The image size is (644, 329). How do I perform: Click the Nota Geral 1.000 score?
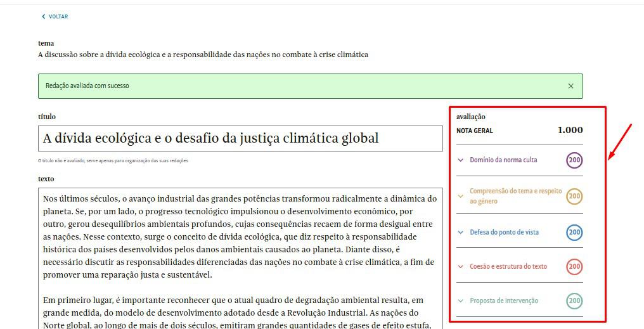click(570, 131)
